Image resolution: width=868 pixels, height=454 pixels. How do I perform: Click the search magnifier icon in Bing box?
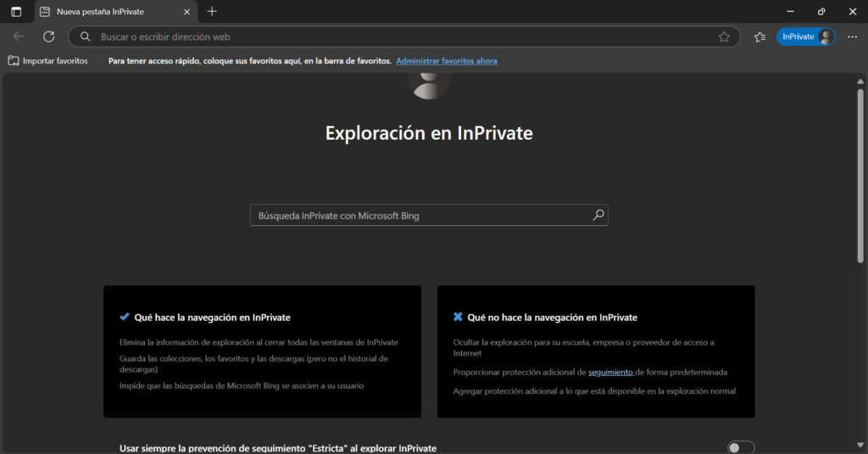(x=598, y=215)
